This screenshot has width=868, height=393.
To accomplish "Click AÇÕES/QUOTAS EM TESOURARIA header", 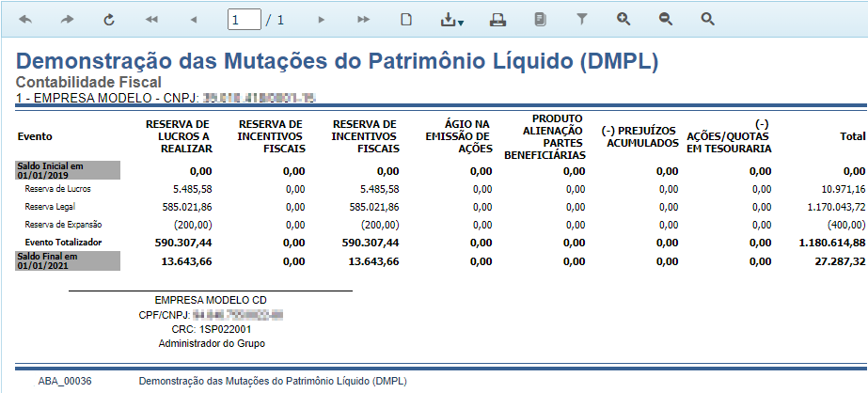I will [x=729, y=136].
